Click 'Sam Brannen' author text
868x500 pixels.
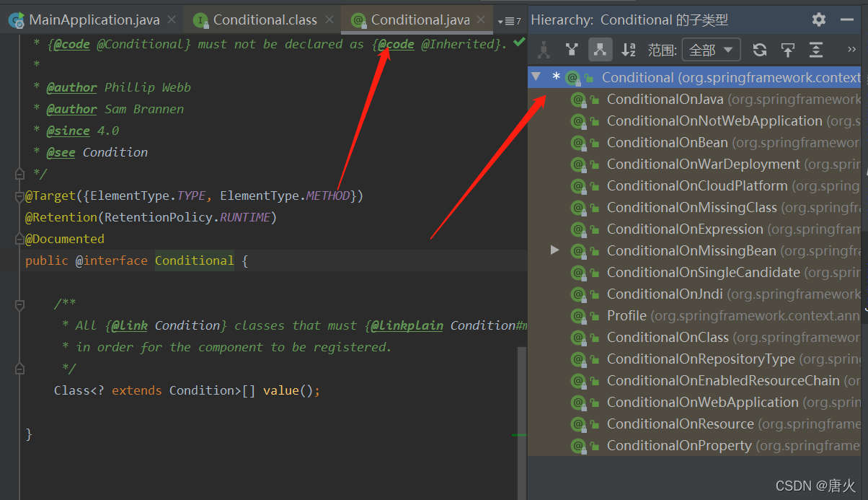coord(144,109)
